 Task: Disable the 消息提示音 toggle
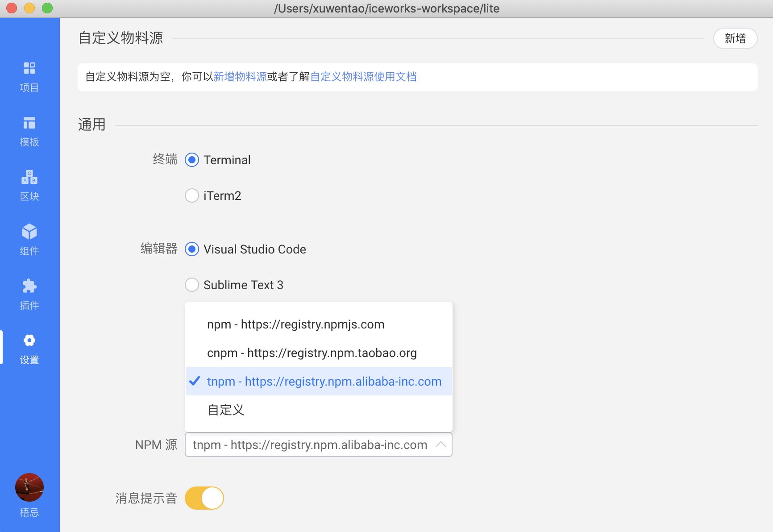(x=204, y=498)
